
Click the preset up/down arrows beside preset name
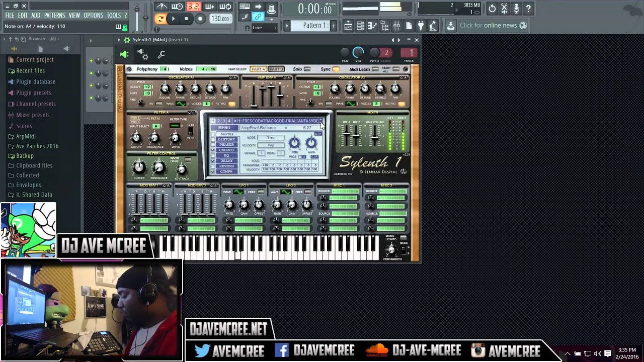tap(320, 121)
